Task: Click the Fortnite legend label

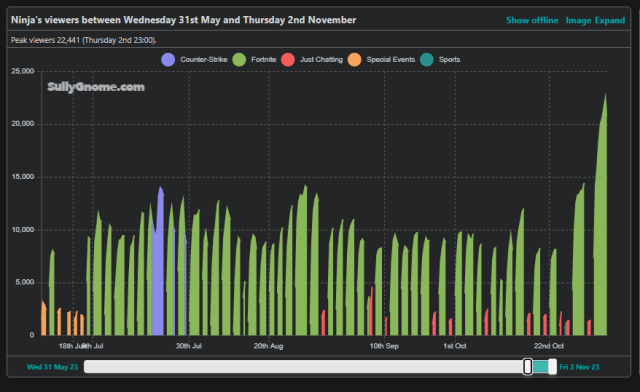Action: tap(264, 60)
